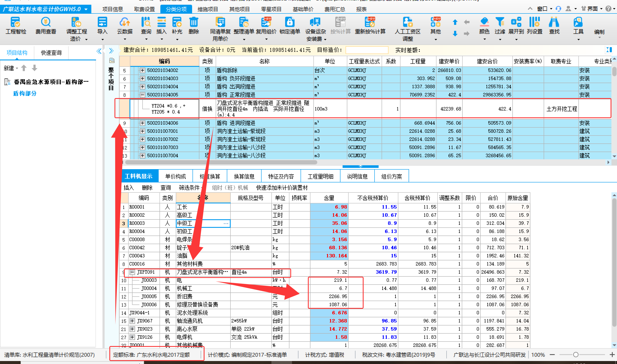Click the 展开到 expand-to icon
The width and height of the screenshot is (617, 364).
(x=516, y=22)
